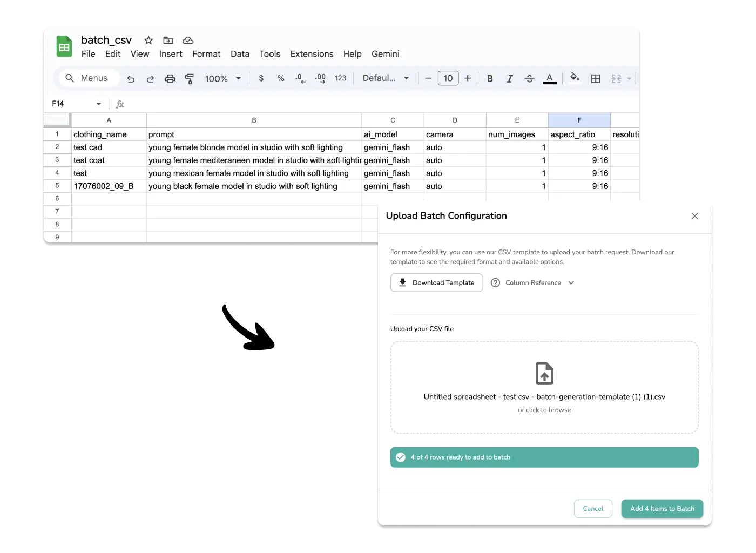Image resolution: width=756 pixels, height=553 pixels.
Task: Toggle italic formatting
Action: click(x=509, y=78)
